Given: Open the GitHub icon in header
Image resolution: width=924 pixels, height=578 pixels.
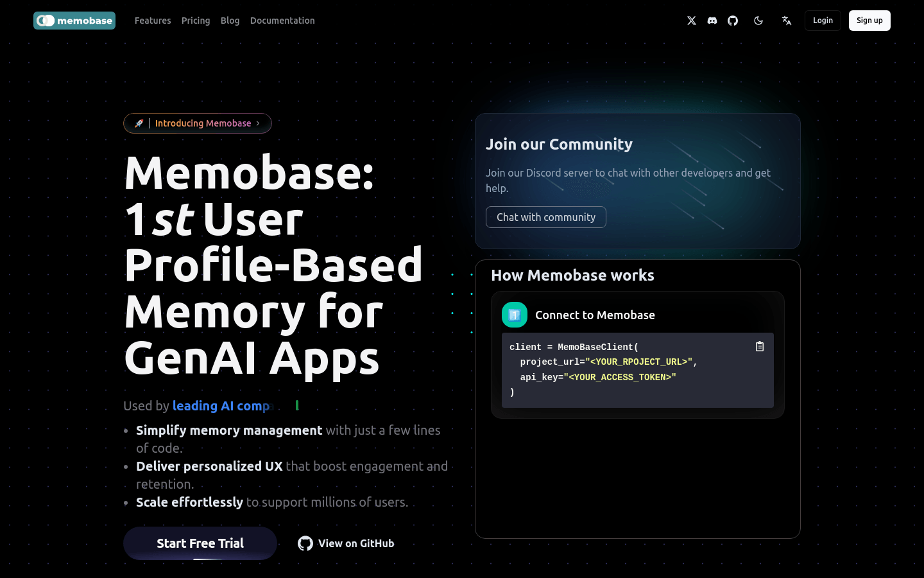Looking at the screenshot, I should click(x=733, y=21).
